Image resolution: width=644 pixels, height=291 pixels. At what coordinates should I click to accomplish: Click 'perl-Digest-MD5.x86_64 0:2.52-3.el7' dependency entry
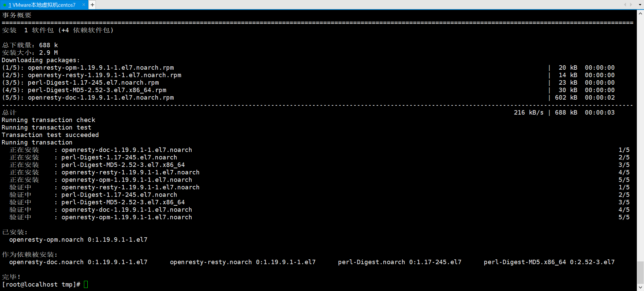click(549, 262)
